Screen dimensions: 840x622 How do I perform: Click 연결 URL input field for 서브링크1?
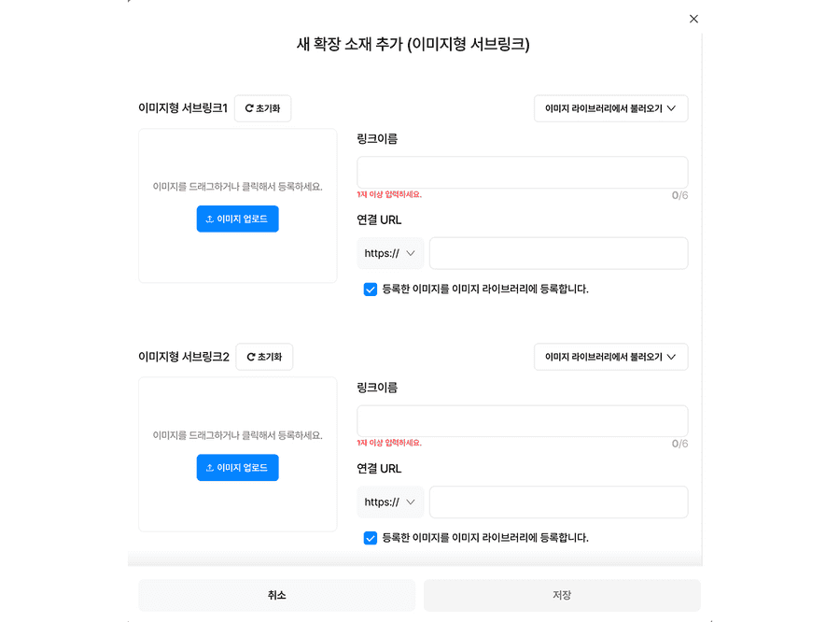pos(558,252)
